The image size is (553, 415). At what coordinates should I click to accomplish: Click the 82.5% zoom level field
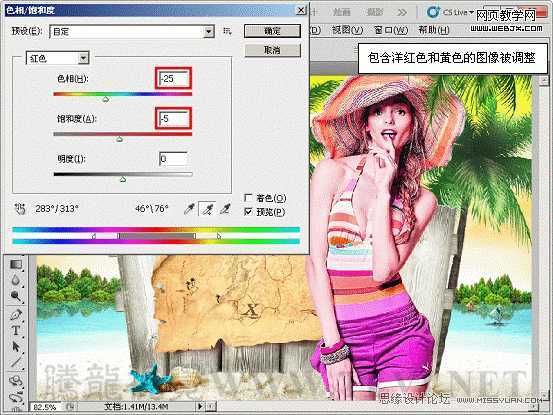click(45, 407)
